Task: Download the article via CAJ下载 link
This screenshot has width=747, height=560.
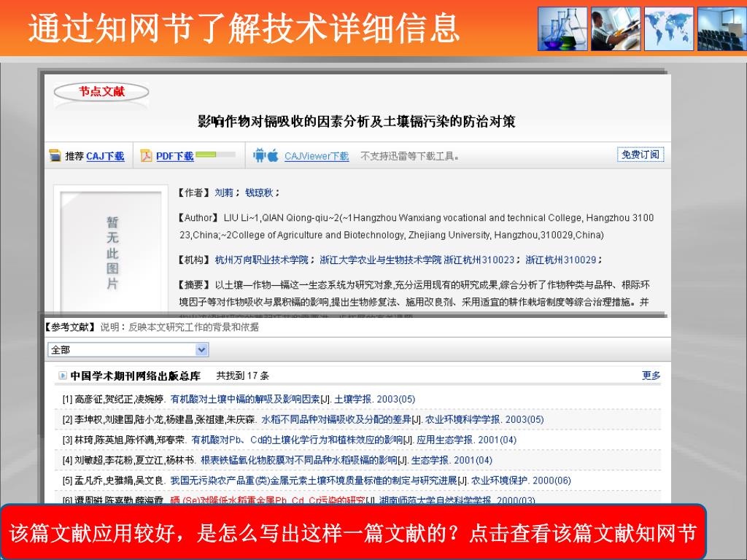Action: [105, 156]
